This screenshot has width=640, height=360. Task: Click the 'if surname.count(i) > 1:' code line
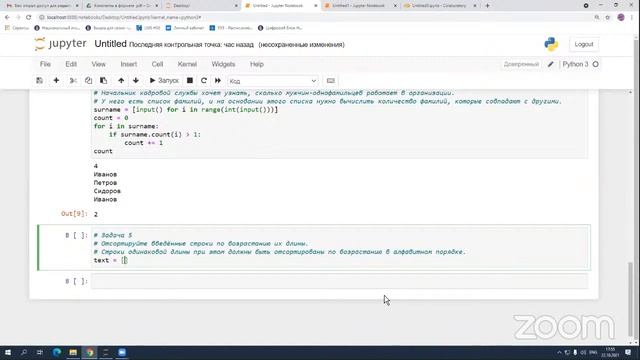[x=154, y=134]
